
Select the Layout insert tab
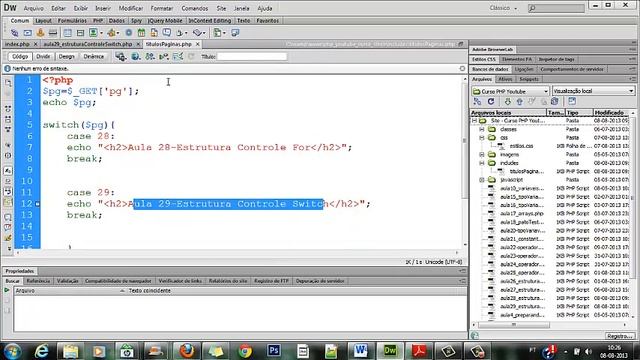(x=43, y=20)
